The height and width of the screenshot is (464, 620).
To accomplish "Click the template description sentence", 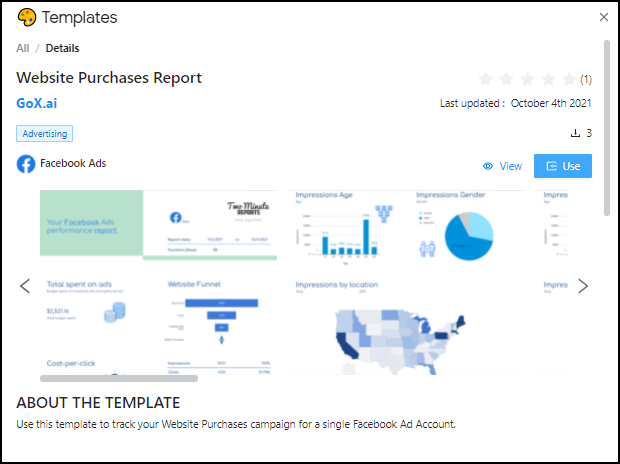I will point(236,424).
